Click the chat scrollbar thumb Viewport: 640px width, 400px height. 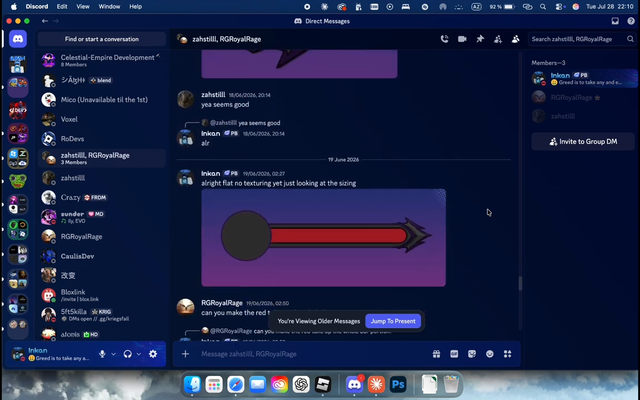pos(520,283)
